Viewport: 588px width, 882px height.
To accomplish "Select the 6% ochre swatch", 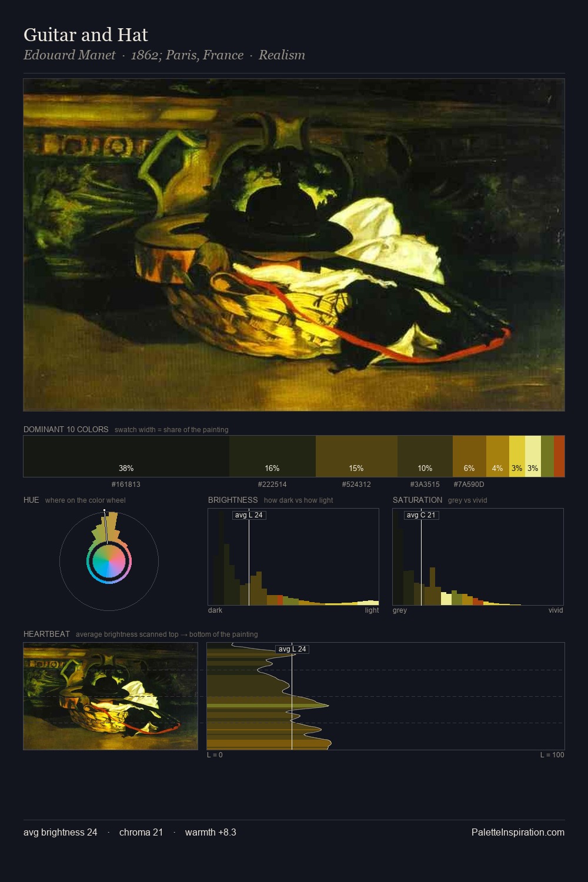I will (469, 456).
